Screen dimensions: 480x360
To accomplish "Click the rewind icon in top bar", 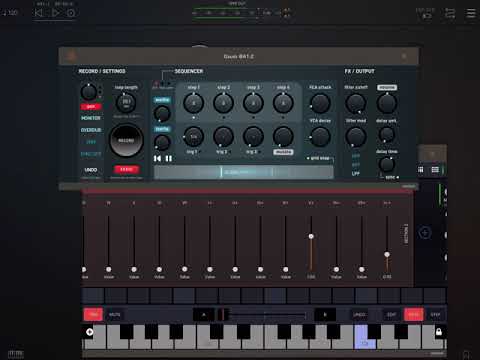I will (39, 13).
